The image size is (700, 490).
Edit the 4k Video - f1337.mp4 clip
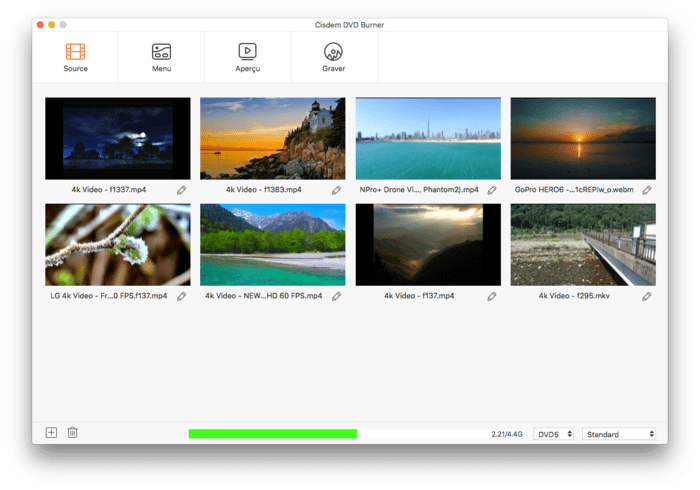182,190
